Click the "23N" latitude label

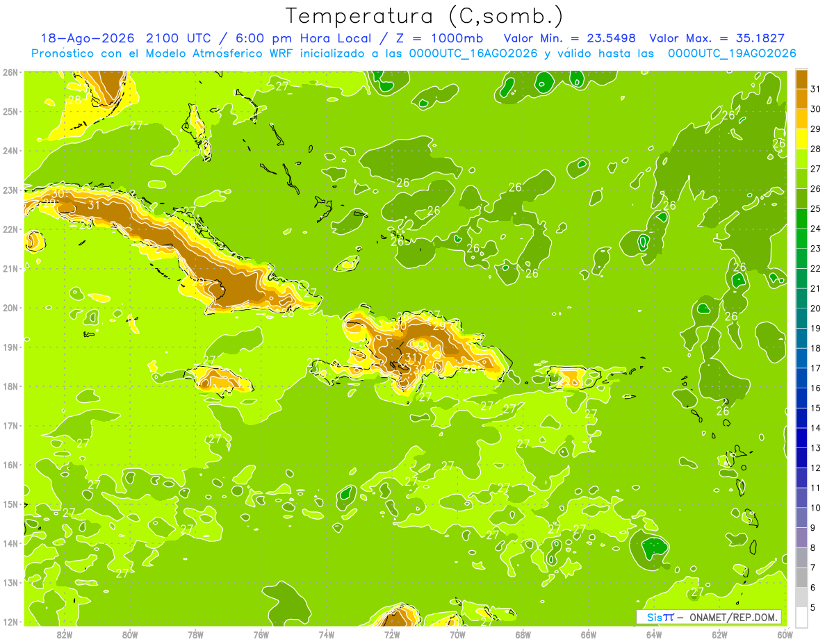(10, 190)
